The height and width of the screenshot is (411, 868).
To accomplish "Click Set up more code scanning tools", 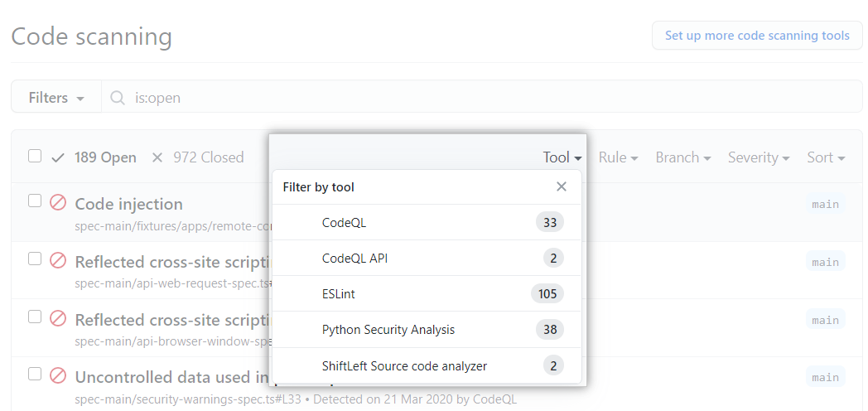I will point(757,36).
